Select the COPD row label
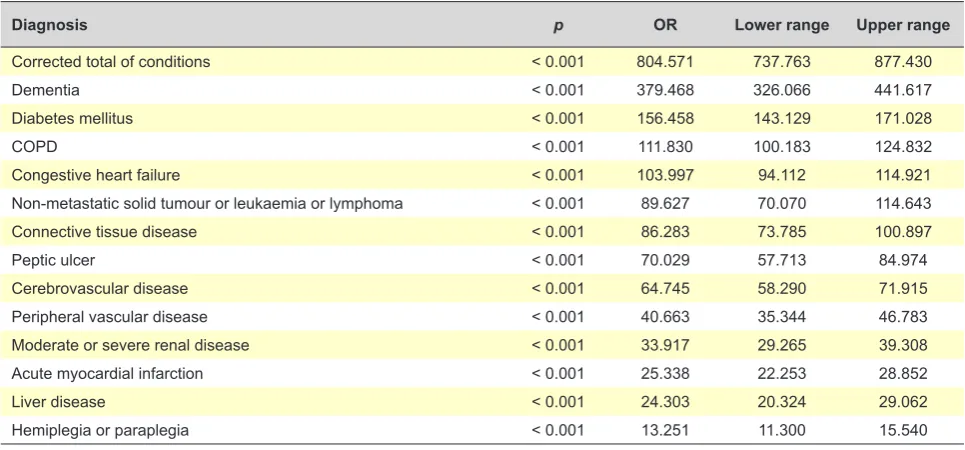This screenshot has height=450, width=965. (33, 147)
